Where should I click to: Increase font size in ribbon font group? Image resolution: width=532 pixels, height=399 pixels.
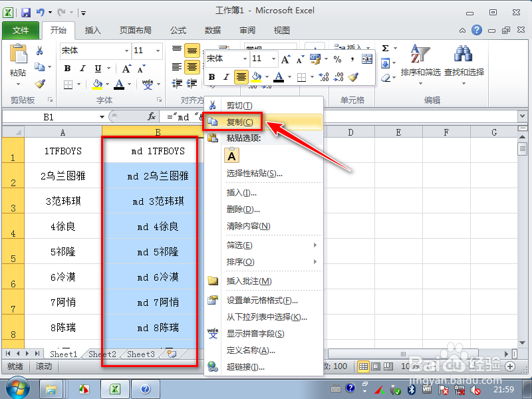pos(126,69)
